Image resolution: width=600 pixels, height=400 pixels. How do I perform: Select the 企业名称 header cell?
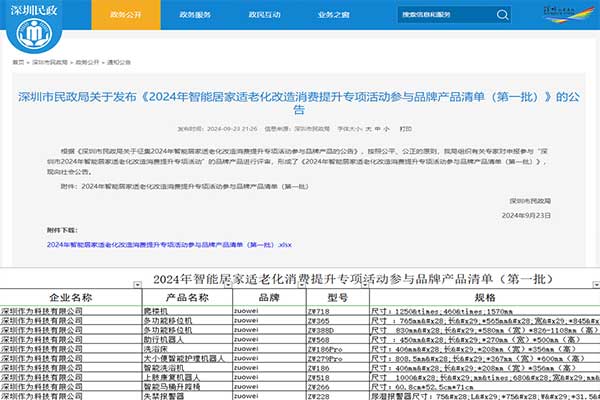click(71, 297)
